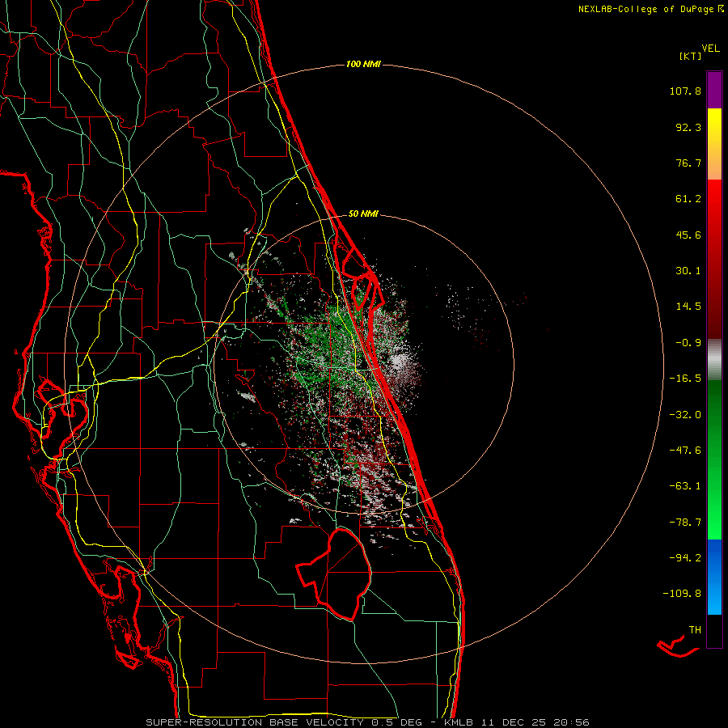This screenshot has width=728, height=728.
Task: Pick the purple segment of the velocity color bar
Action: click(x=714, y=90)
